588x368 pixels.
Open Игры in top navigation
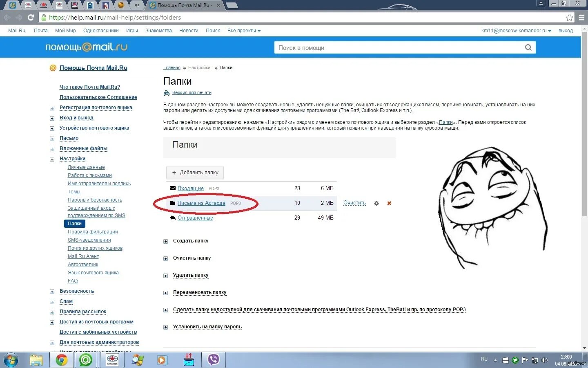point(132,31)
